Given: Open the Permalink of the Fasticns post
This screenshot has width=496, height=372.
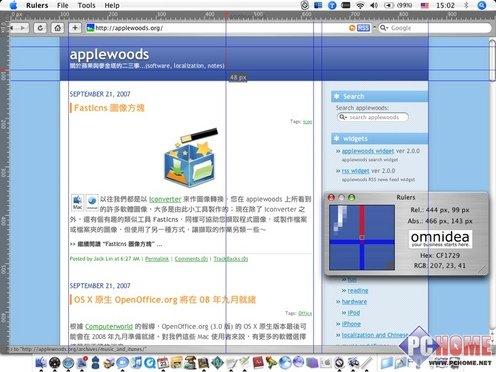Looking at the screenshot, I should 157,259.
